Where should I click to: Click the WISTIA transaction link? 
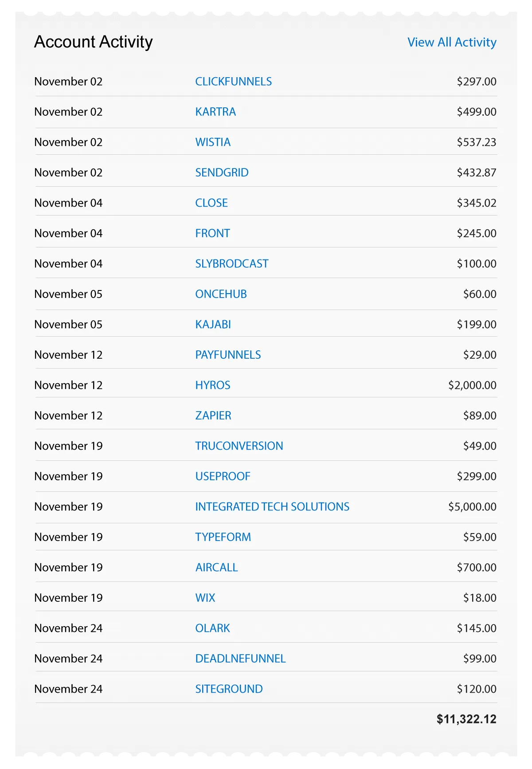point(213,142)
